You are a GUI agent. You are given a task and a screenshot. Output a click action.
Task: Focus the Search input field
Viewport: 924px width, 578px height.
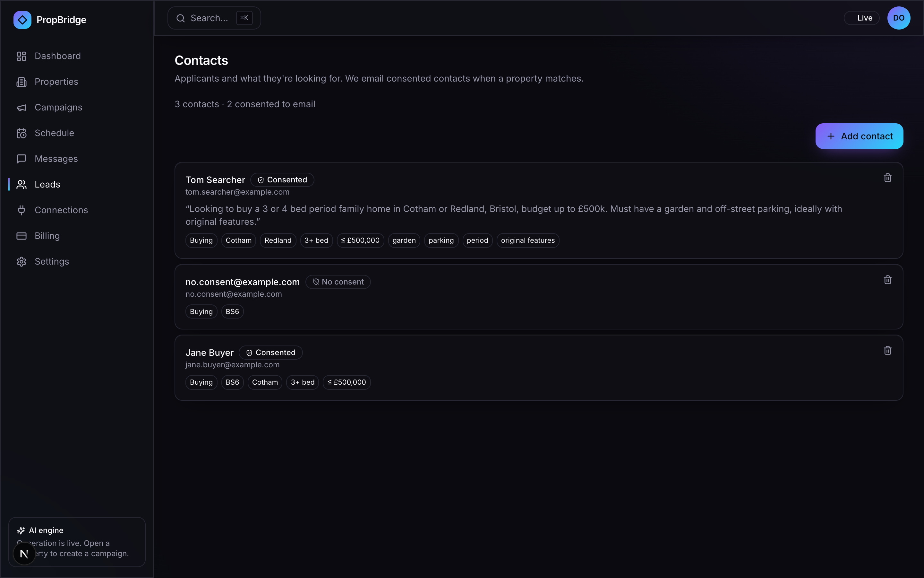click(214, 18)
